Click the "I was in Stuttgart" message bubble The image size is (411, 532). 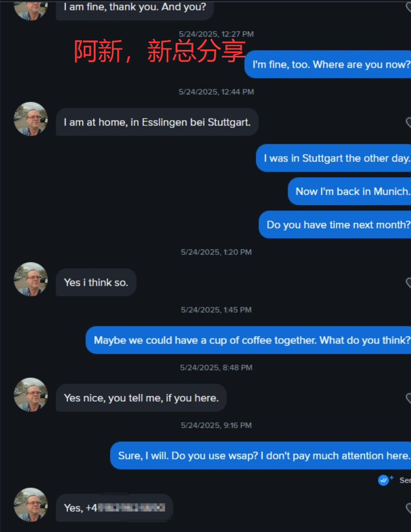pos(335,158)
